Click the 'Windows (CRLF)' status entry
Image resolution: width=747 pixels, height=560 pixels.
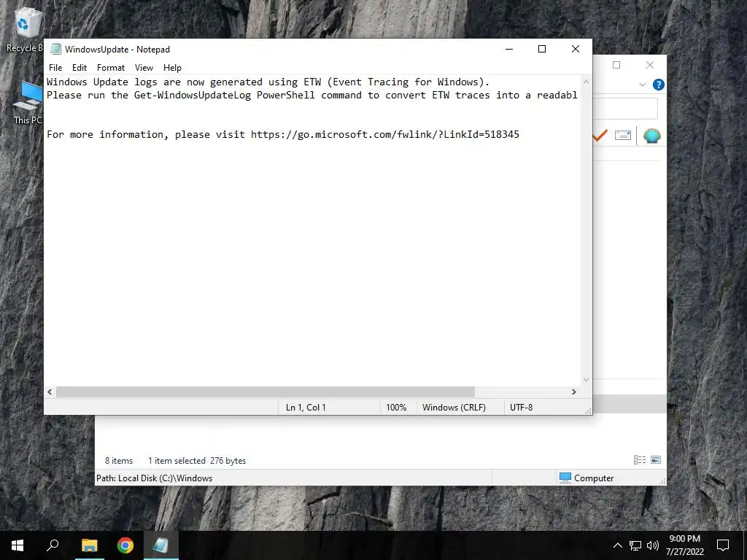(454, 408)
